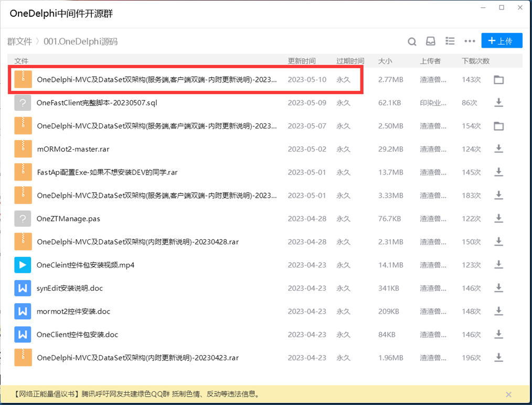Open the three-dots more options menu
The image size is (532, 405).
(x=470, y=41)
